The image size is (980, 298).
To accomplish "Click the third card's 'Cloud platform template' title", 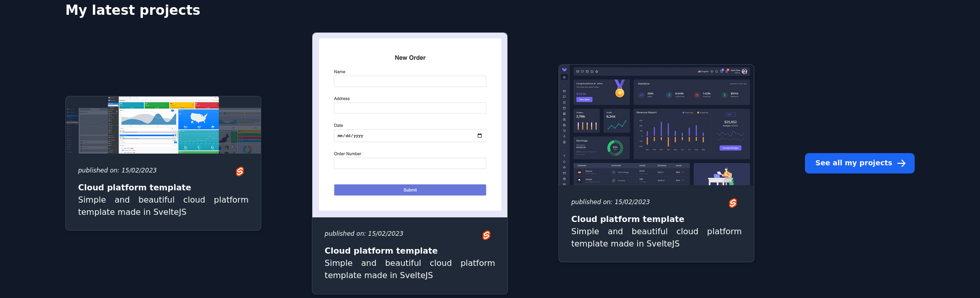I will tap(628, 219).
